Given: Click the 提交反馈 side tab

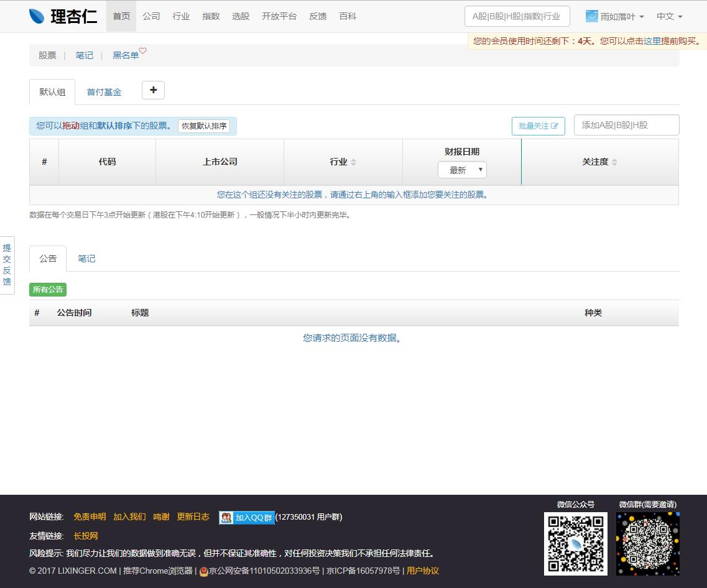Looking at the screenshot, I should click(7, 265).
